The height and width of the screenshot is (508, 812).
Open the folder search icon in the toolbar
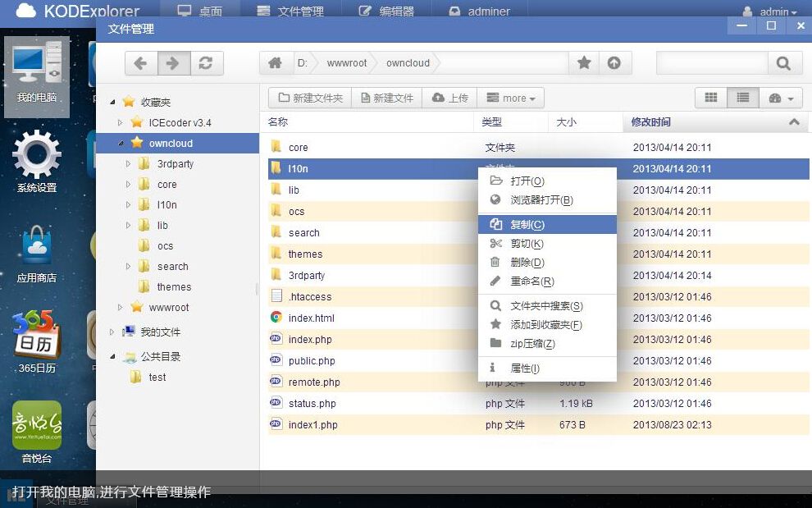(x=782, y=63)
